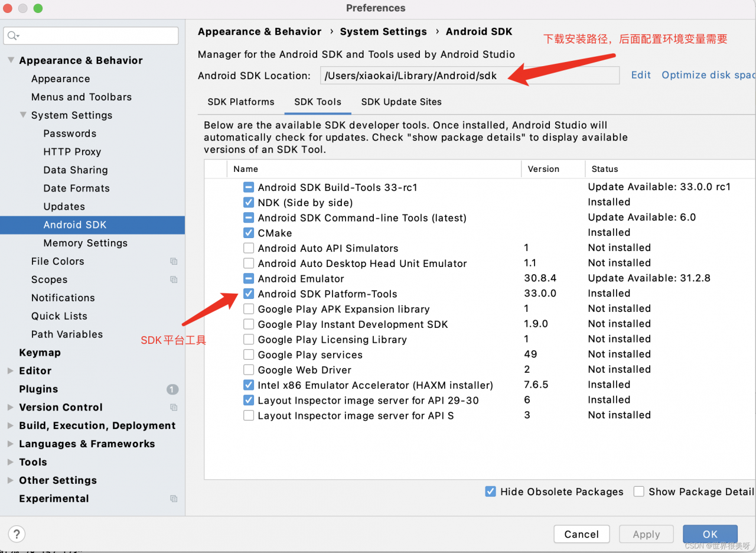Open Path Variables settings
This screenshot has height=553, width=756.
tap(67, 334)
